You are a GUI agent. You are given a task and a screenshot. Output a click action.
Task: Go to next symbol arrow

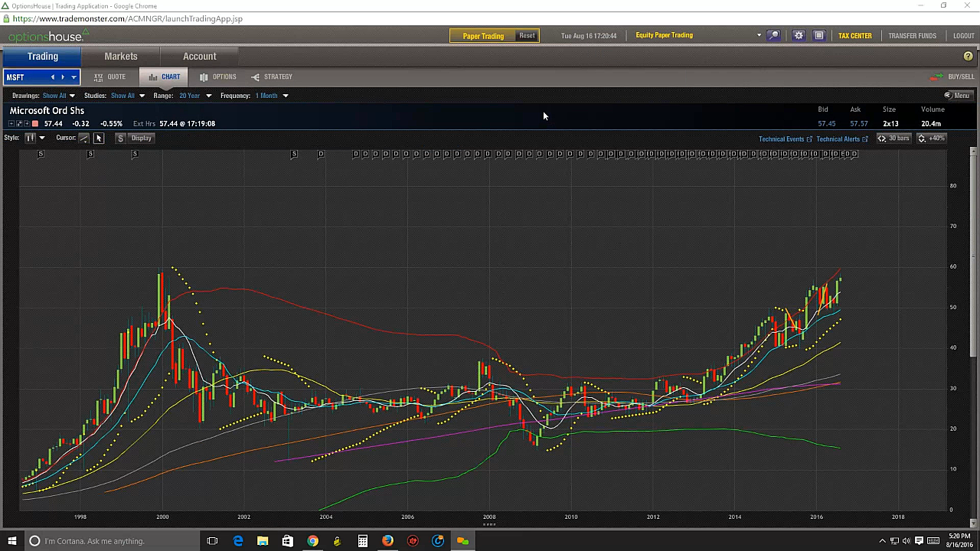point(63,77)
